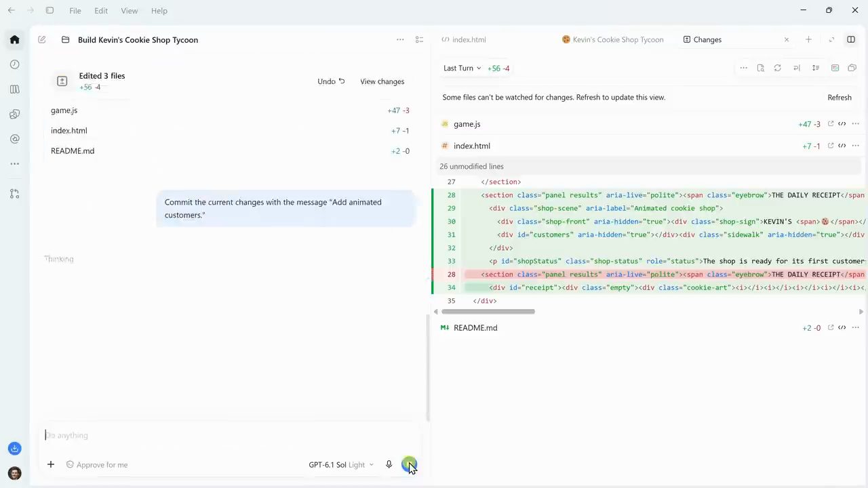Open the Last Turn dropdown
Screen dimensions: 868x488
pos(462,68)
